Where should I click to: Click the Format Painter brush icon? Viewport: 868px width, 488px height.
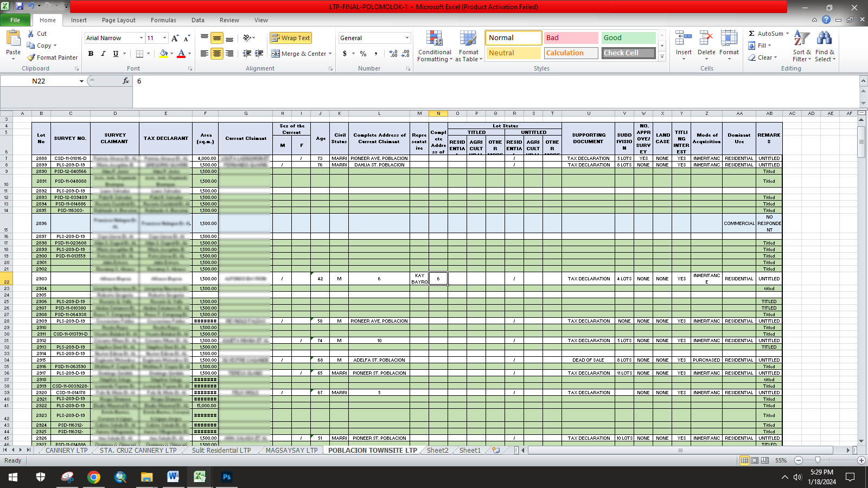31,57
